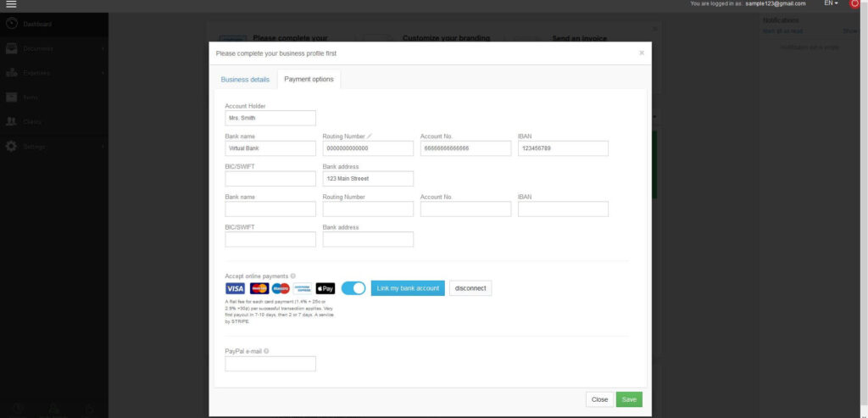868x418 pixels.
Task: Open Dashboard in the sidebar menu
Action: [x=54, y=25]
